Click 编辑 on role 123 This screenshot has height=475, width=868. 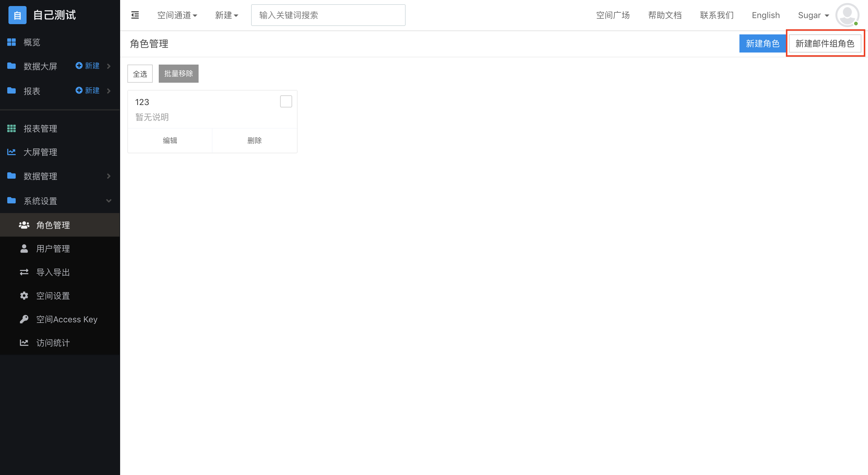pos(170,141)
